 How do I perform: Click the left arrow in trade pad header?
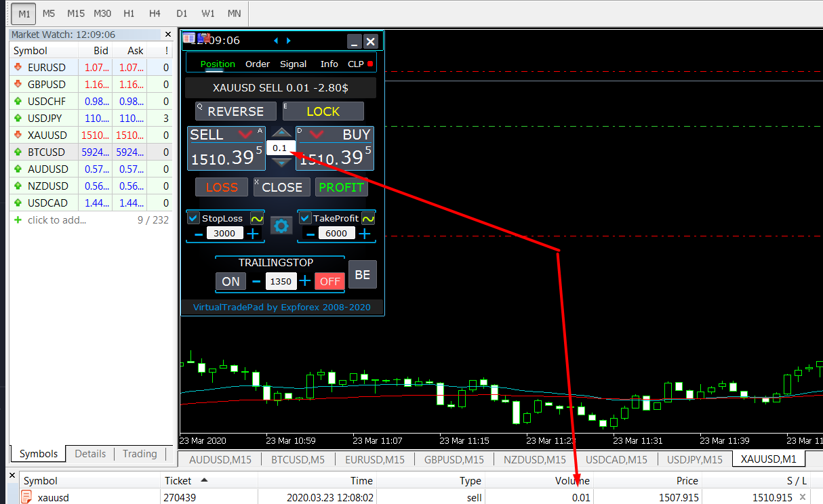point(276,41)
